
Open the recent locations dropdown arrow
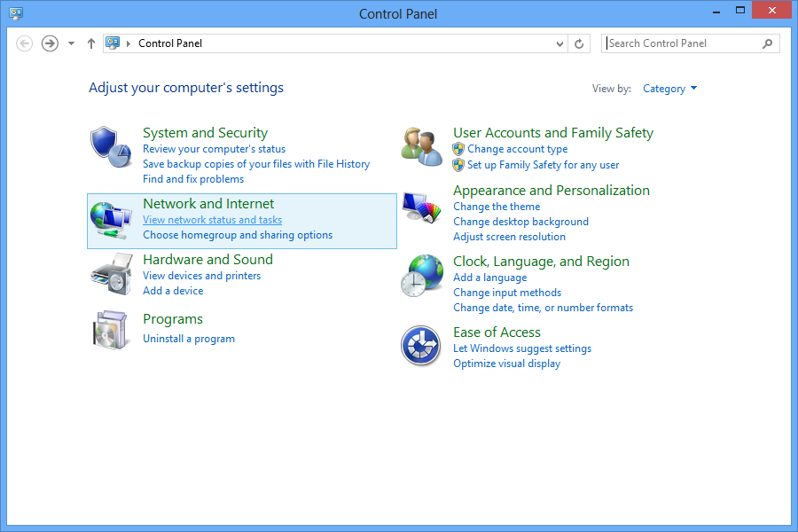point(71,43)
